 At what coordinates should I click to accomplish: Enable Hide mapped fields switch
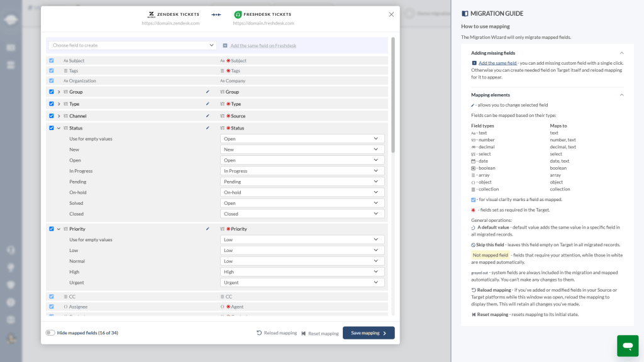coord(50,333)
